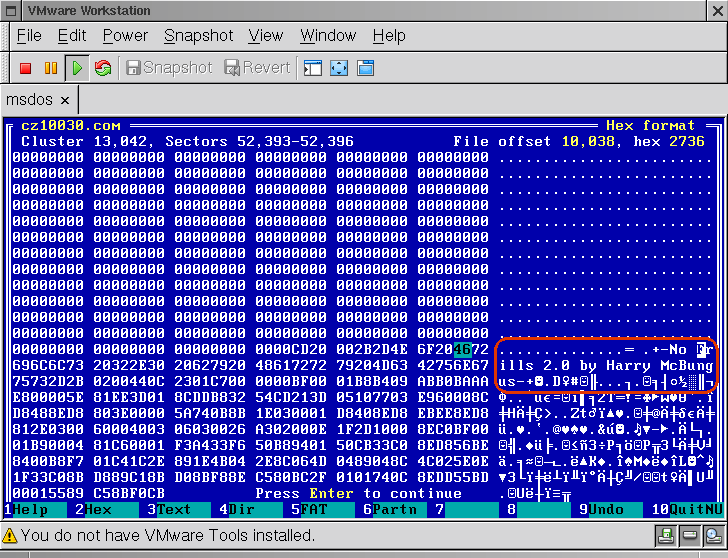The image size is (728, 558).
Task: Open the Help menu
Action: click(x=389, y=36)
